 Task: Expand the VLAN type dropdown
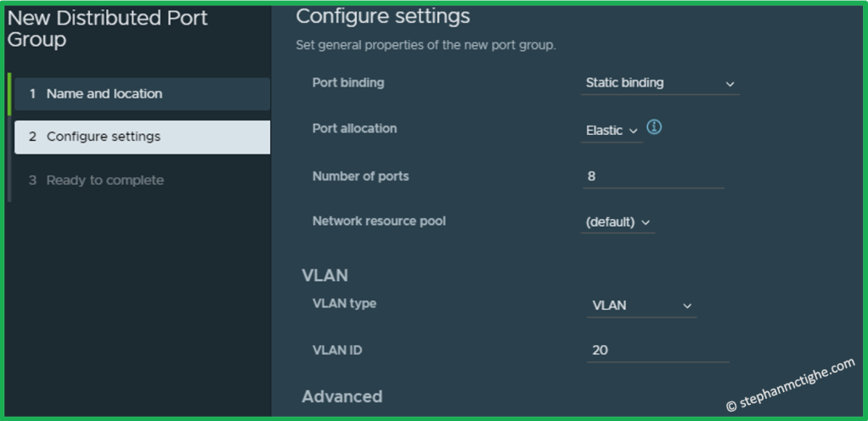pyautogui.click(x=641, y=306)
